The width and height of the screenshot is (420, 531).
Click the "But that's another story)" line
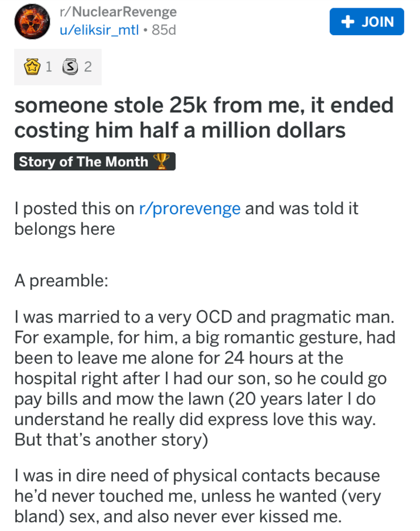[111, 440]
